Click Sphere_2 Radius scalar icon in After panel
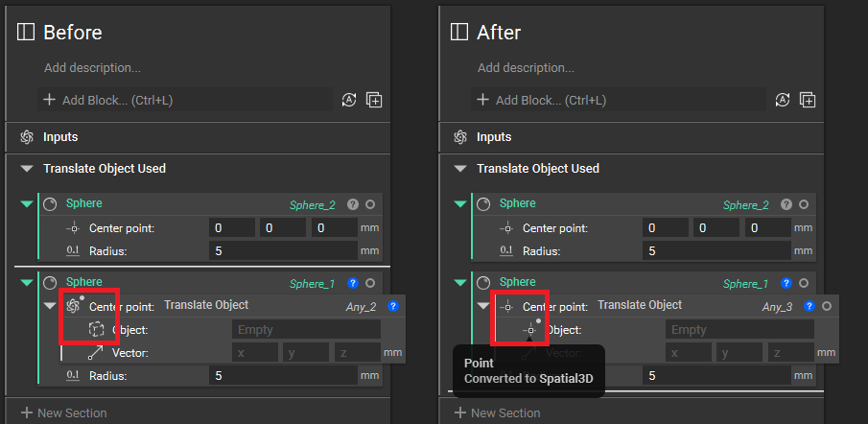 pos(506,250)
